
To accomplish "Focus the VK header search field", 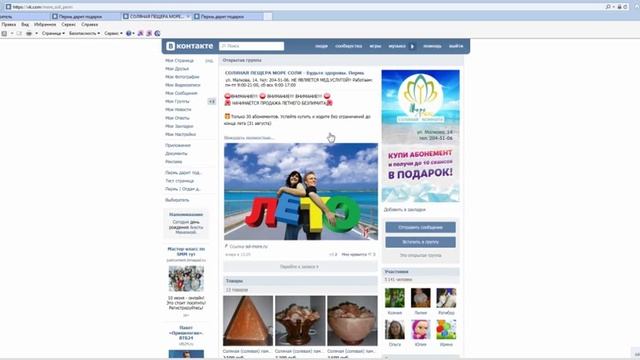I will tap(251, 46).
